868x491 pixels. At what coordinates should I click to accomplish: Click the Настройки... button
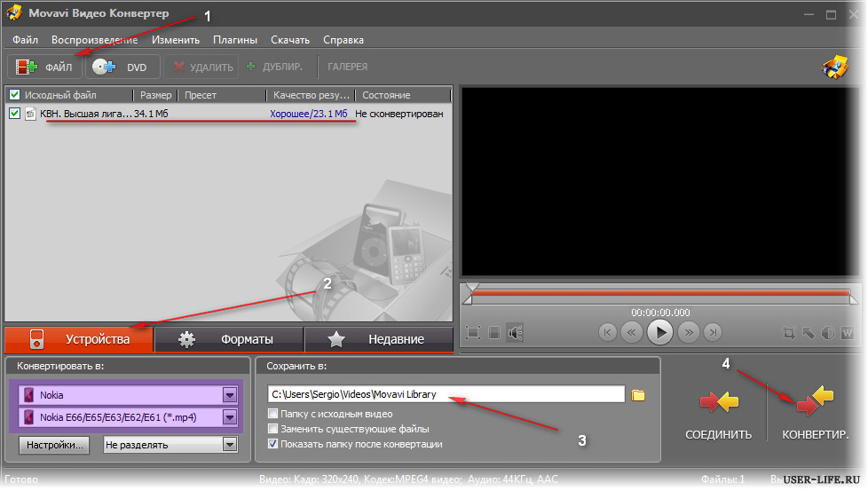point(56,445)
